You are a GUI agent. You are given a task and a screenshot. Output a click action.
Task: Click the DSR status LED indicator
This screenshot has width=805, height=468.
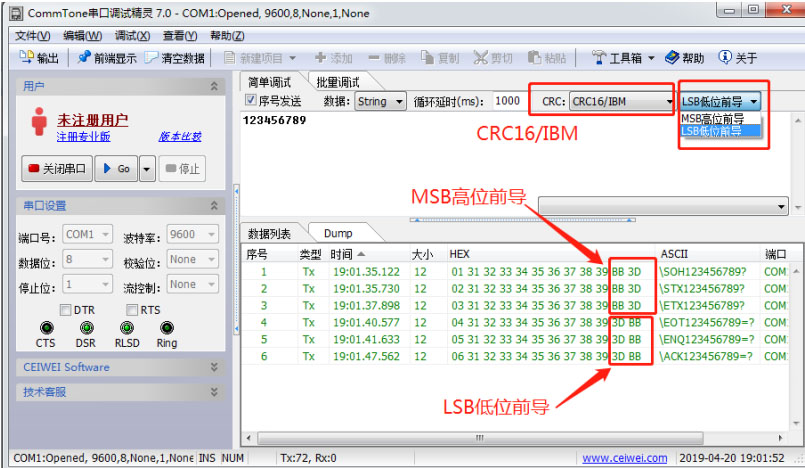point(87,328)
